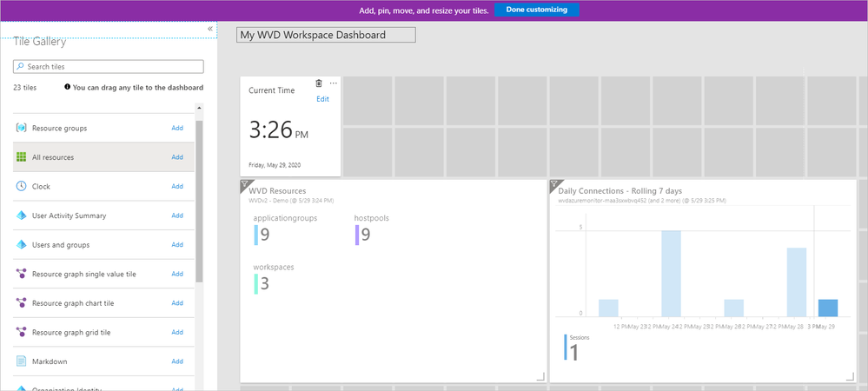Add the Resource groups tile

point(177,128)
